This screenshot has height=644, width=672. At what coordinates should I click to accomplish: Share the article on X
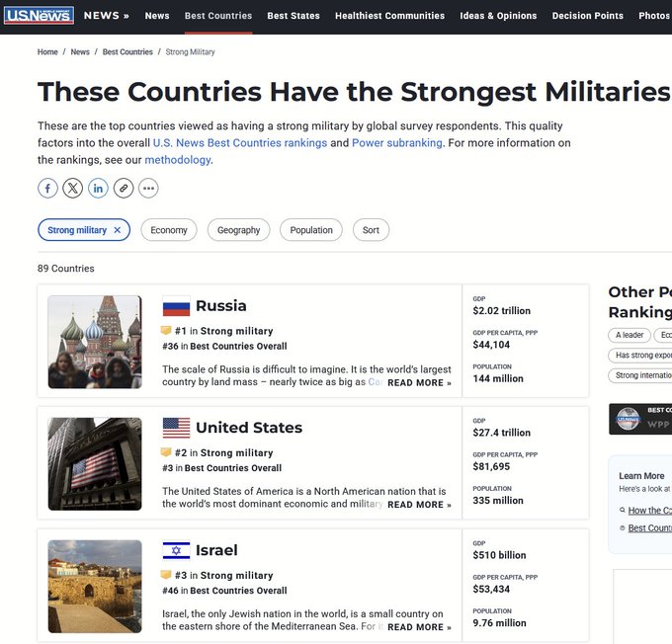pyautogui.click(x=73, y=188)
